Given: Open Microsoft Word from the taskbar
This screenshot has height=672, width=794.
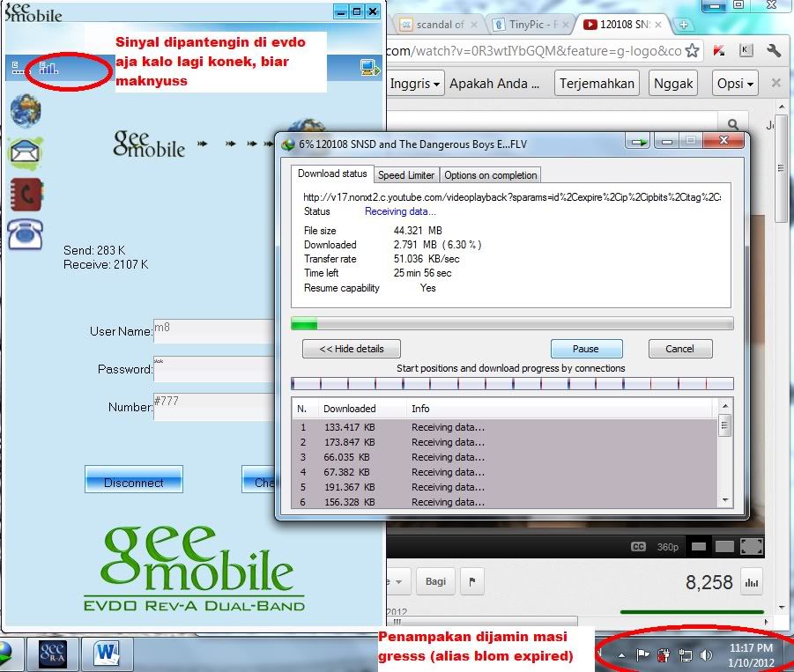Looking at the screenshot, I should tap(107, 654).
